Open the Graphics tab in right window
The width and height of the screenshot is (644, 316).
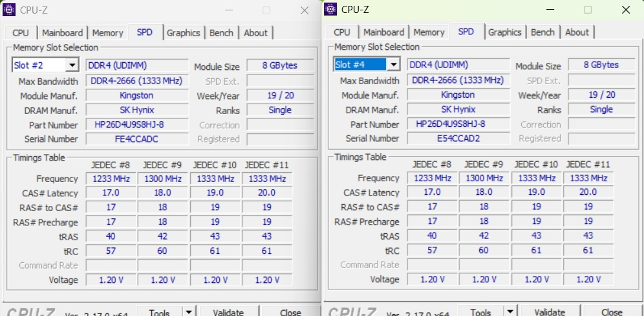click(505, 32)
